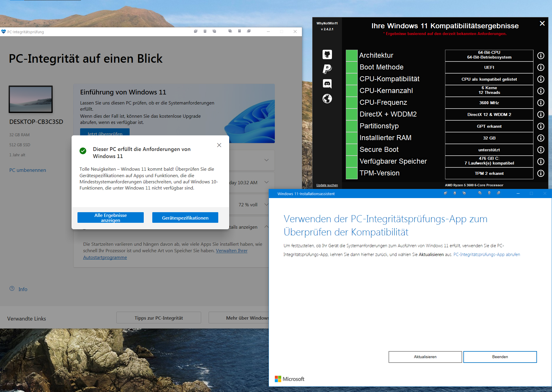Expand the first collapsed section chevron
This screenshot has height=392, width=552.
click(x=267, y=160)
